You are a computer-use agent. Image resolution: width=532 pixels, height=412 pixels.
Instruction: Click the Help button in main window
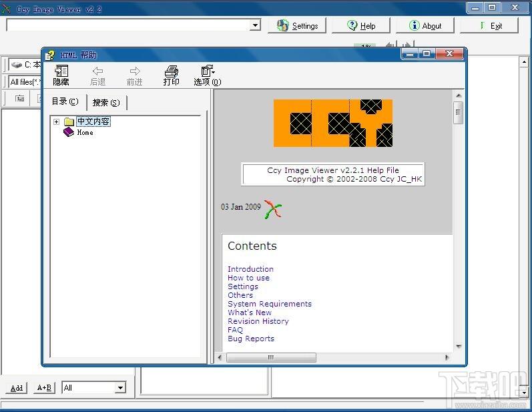coord(360,26)
